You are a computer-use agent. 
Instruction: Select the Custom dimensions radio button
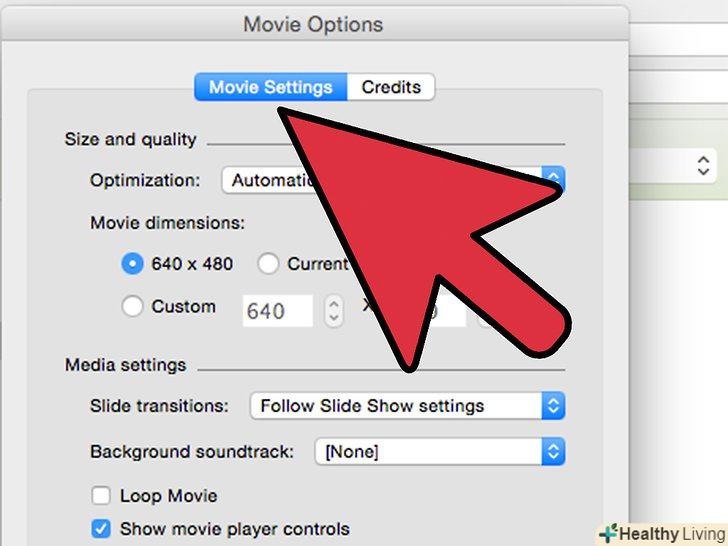click(132, 307)
